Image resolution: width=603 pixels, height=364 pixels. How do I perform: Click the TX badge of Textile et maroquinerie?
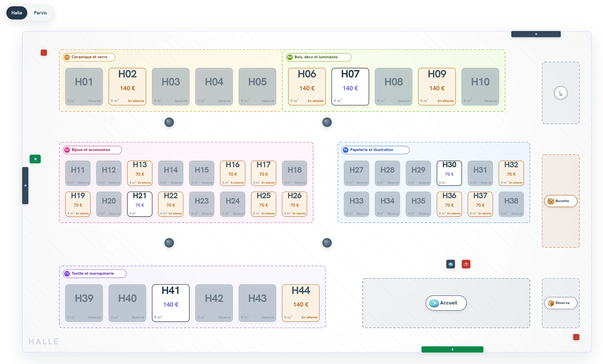[x=67, y=273]
